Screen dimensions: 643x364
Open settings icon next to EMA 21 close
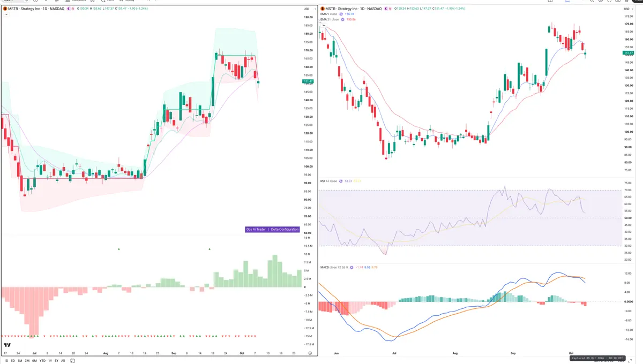[x=343, y=19]
